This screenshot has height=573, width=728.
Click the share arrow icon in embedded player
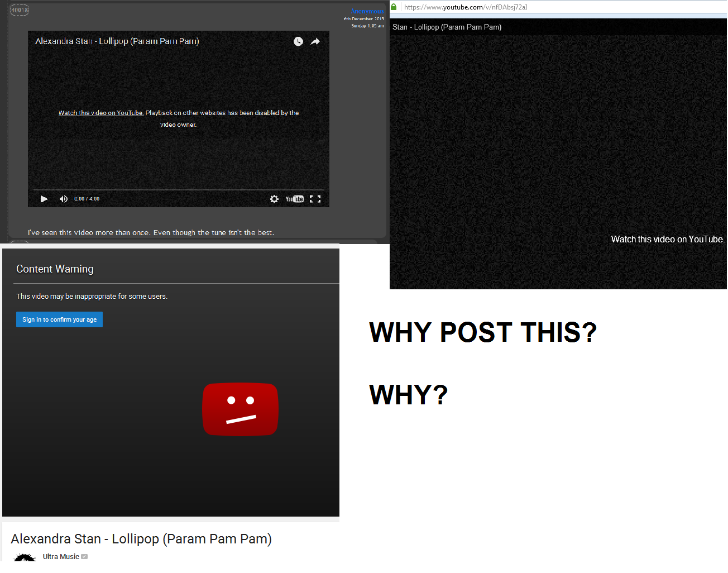click(315, 41)
